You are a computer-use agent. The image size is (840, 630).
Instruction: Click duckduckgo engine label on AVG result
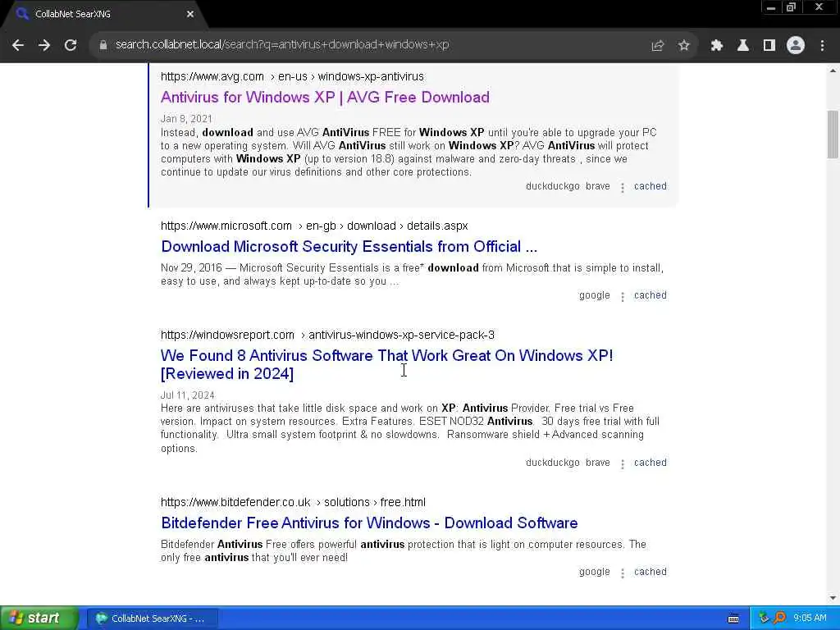click(552, 186)
